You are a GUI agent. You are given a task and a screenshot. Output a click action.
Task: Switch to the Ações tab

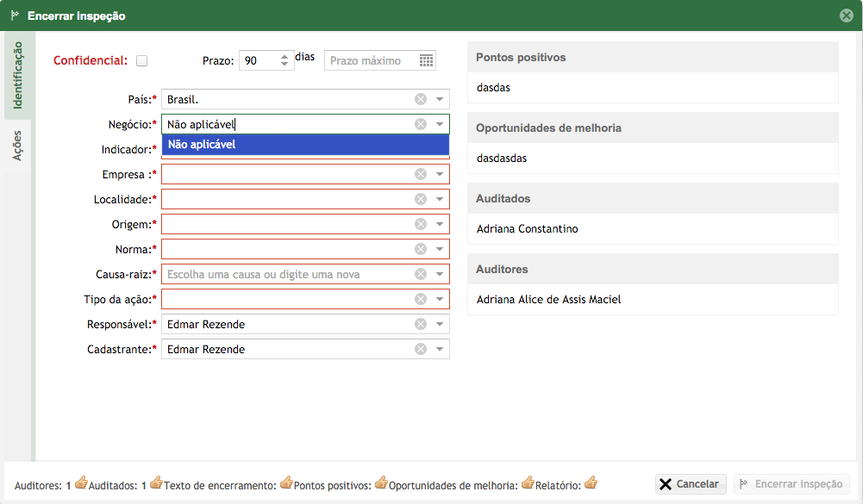[17, 146]
